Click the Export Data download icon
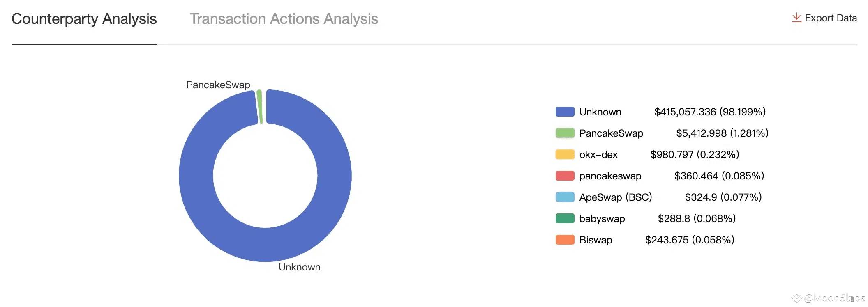The image size is (868, 307). pyautogui.click(x=796, y=18)
